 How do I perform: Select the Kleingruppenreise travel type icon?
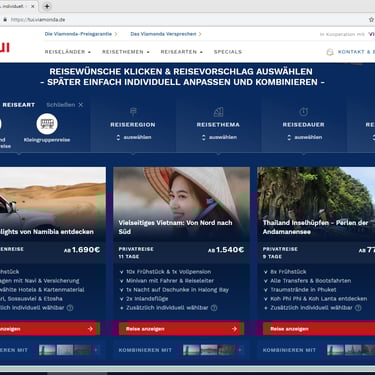click(x=47, y=124)
